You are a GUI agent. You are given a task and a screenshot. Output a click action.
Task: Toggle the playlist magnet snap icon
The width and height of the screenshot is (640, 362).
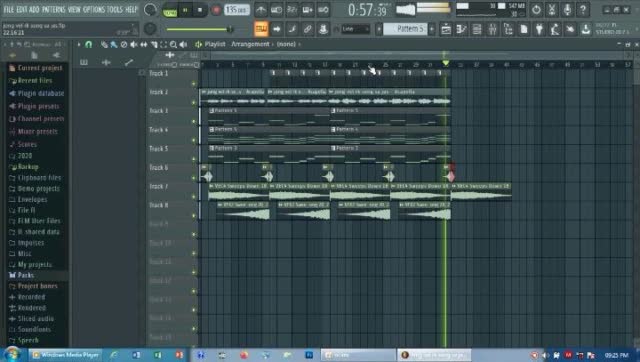coord(89,44)
